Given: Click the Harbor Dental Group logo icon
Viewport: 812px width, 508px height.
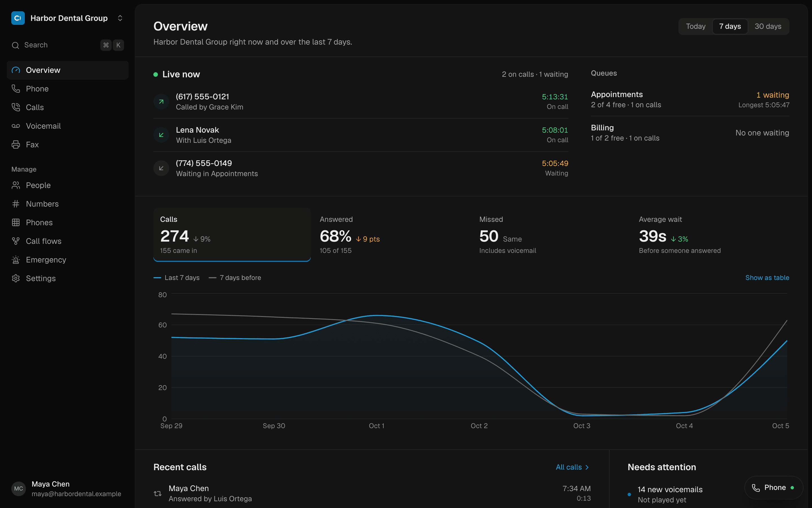Looking at the screenshot, I should 18,18.
